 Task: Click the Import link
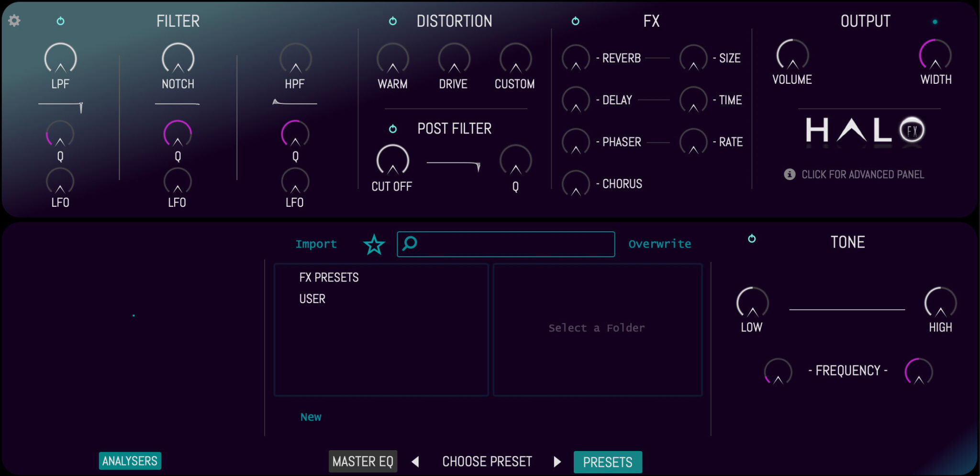[316, 244]
